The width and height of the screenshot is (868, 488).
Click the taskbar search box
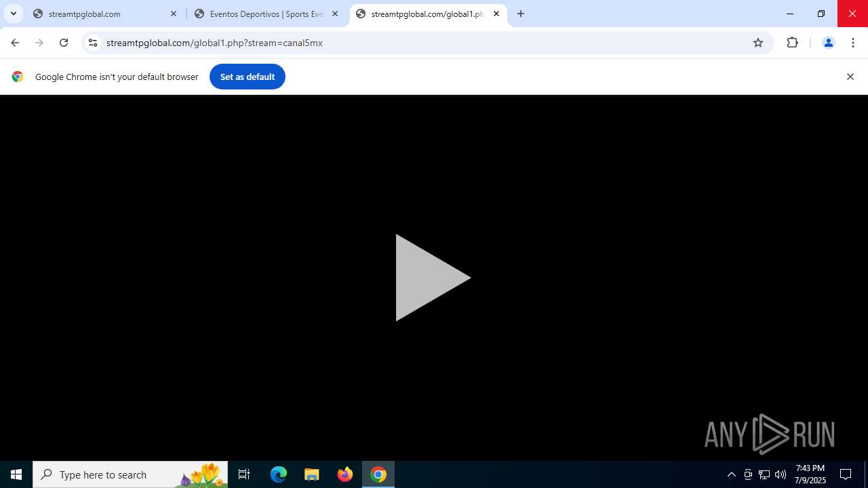click(130, 474)
